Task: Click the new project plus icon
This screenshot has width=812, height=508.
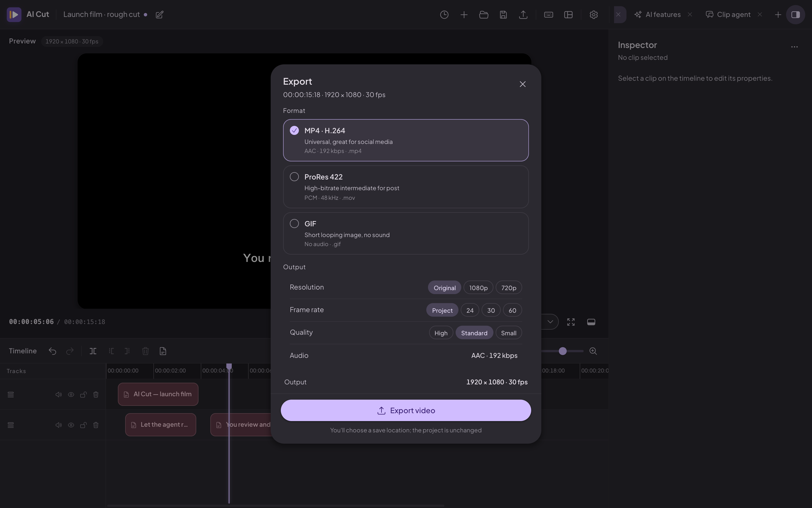Action: coord(464,14)
